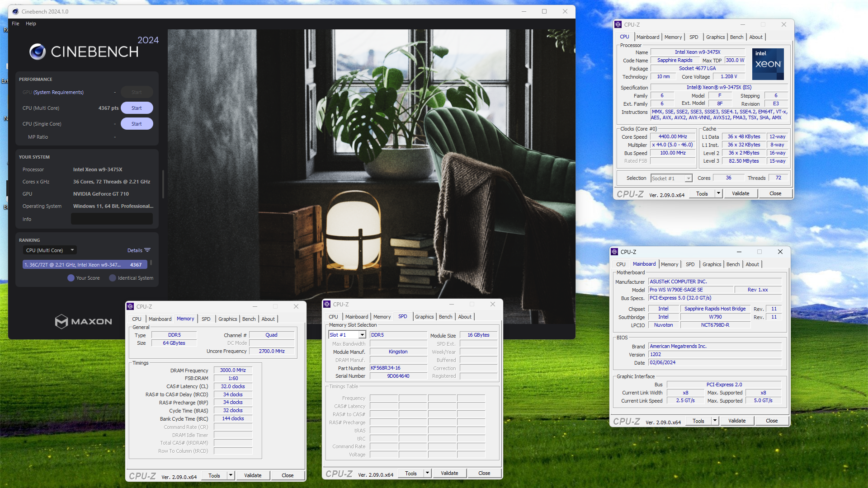Expand Tools arrow in CPU-Z SPD window
This screenshot has width=868, height=488.
point(427,473)
